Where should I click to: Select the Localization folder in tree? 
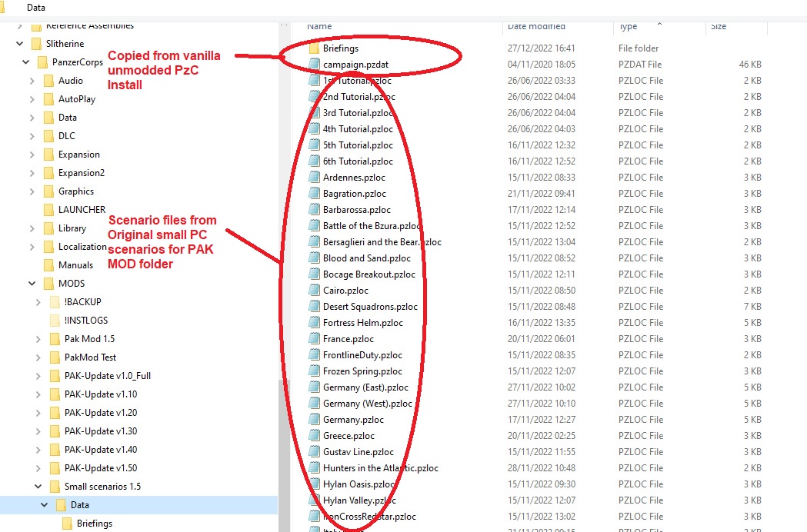click(82, 247)
